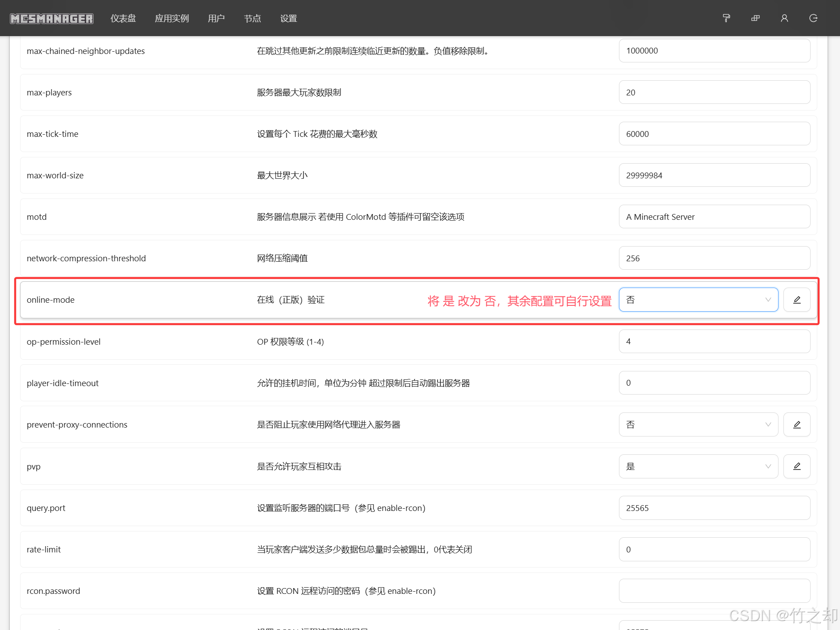Click the layout design icon in header
The height and width of the screenshot is (630, 840).
755,18
